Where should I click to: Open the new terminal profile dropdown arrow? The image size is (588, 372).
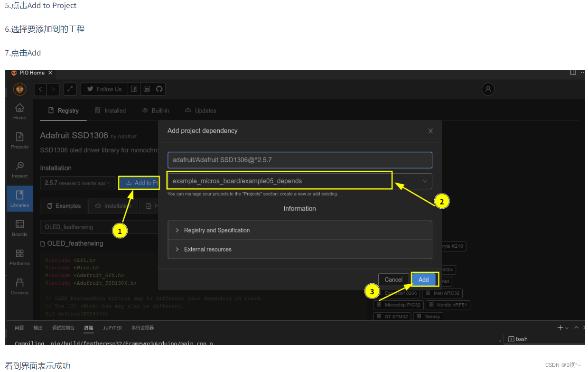point(567,328)
